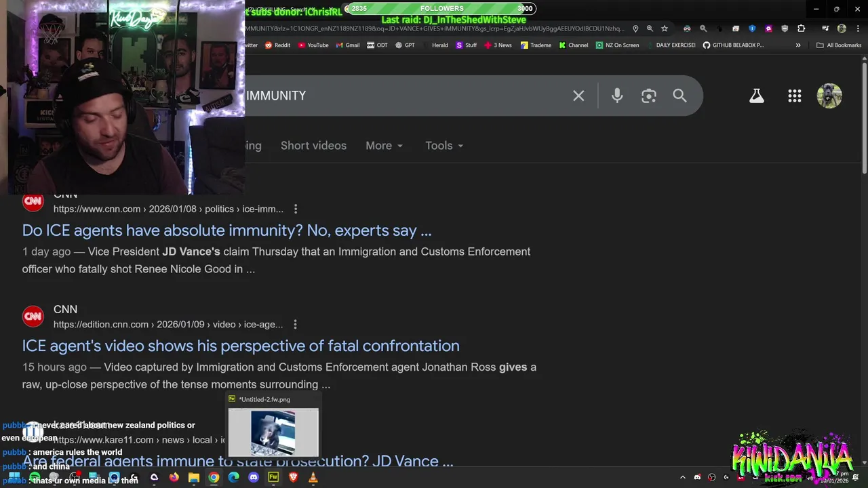Open VLC media player from the taskbar
This screenshot has height=488, width=868.
click(x=313, y=477)
